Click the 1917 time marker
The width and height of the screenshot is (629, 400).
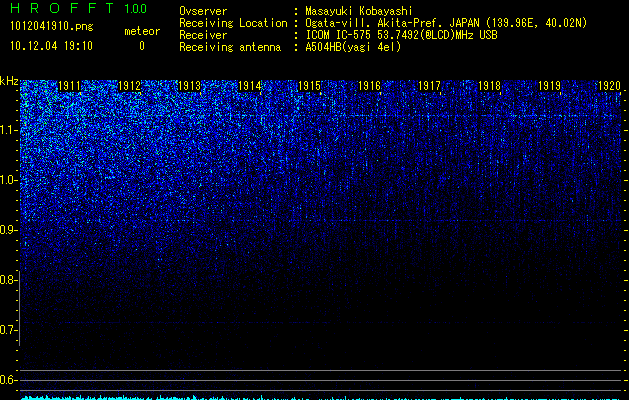click(x=430, y=86)
